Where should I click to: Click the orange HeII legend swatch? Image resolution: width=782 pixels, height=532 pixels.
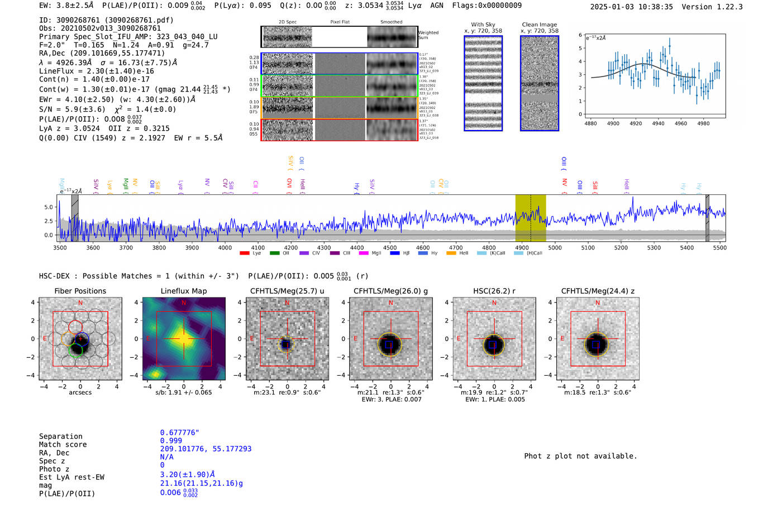pyautogui.click(x=451, y=253)
